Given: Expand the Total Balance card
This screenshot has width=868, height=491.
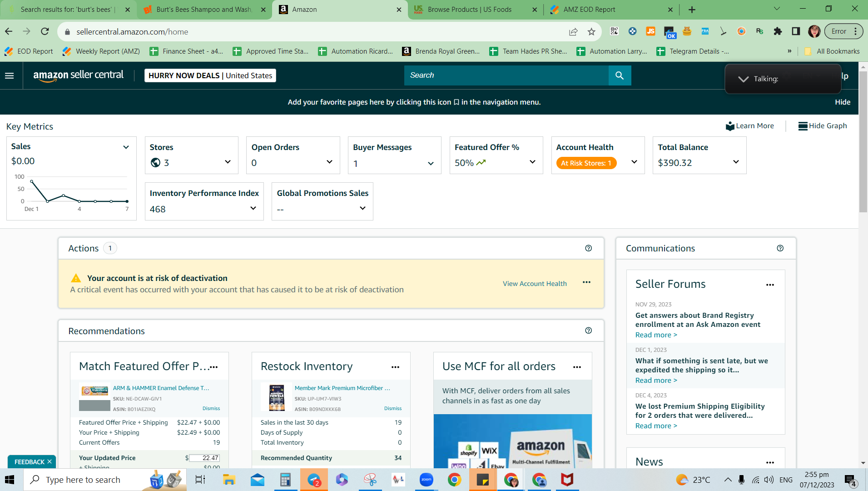Looking at the screenshot, I should click(x=736, y=162).
